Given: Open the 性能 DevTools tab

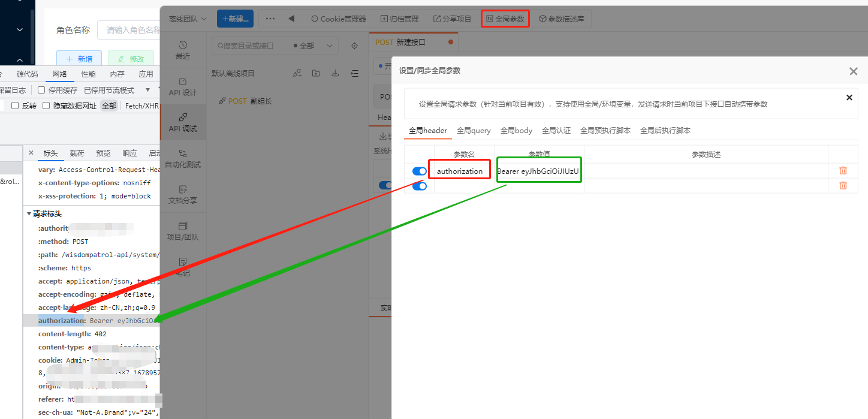Looking at the screenshot, I should [x=89, y=74].
